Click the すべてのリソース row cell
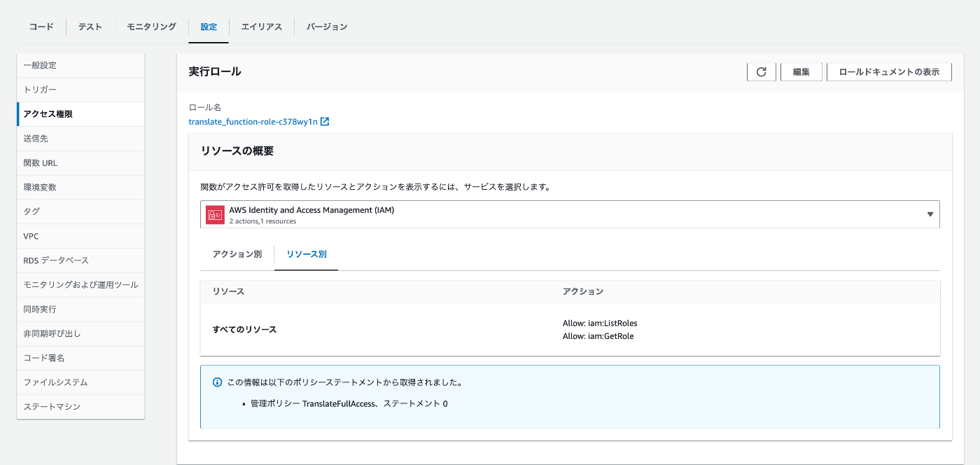This screenshot has width=980, height=465. coord(245,329)
